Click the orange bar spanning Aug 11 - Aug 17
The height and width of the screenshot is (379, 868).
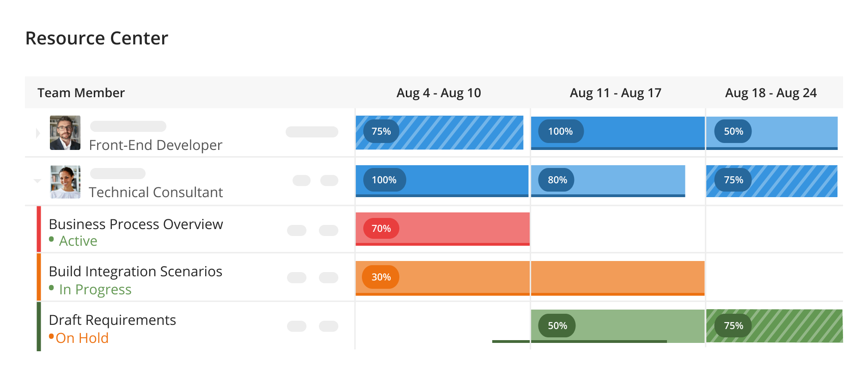pyautogui.click(x=617, y=277)
